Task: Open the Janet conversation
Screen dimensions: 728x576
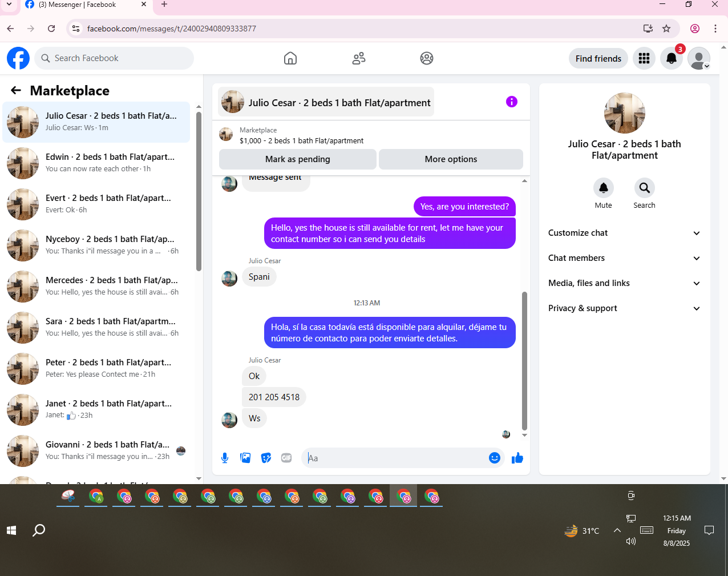Action: tap(96, 410)
